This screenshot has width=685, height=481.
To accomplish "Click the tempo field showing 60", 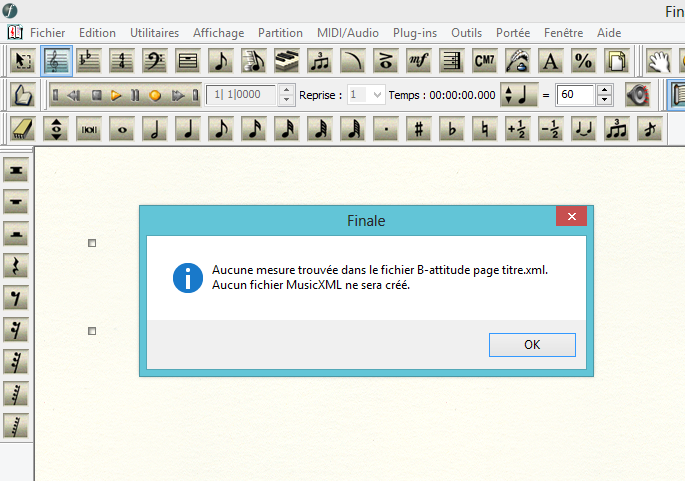I will tap(575, 95).
